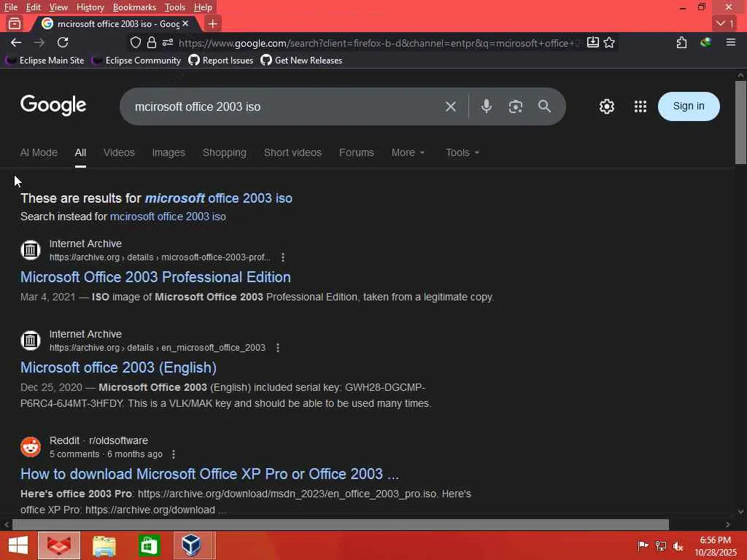Open the Eclipse Main Site bookmark
Viewport: 747px width, 560px height.
point(44,61)
